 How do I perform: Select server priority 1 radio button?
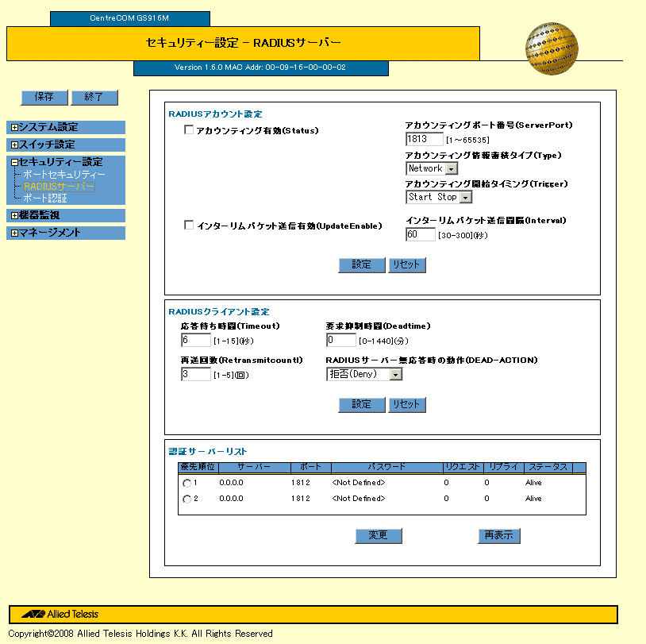pyautogui.click(x=186, y=484)
